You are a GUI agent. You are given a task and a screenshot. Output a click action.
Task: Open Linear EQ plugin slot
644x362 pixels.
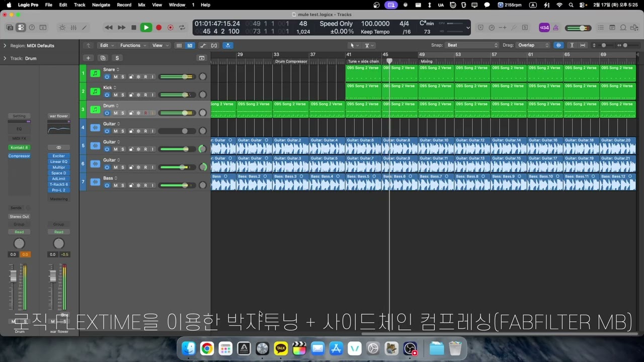click(x=59, y=161)
